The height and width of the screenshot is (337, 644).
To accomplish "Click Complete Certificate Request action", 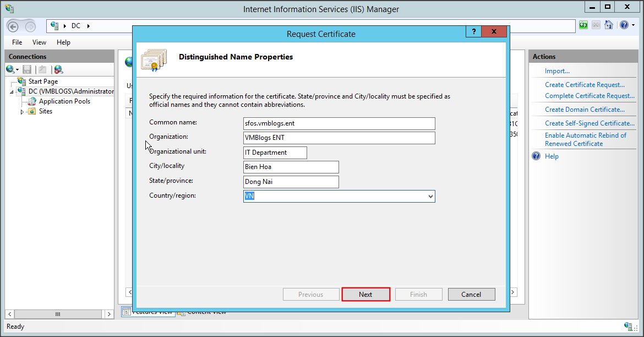I will pyautogui.click(x=590, y=96).
